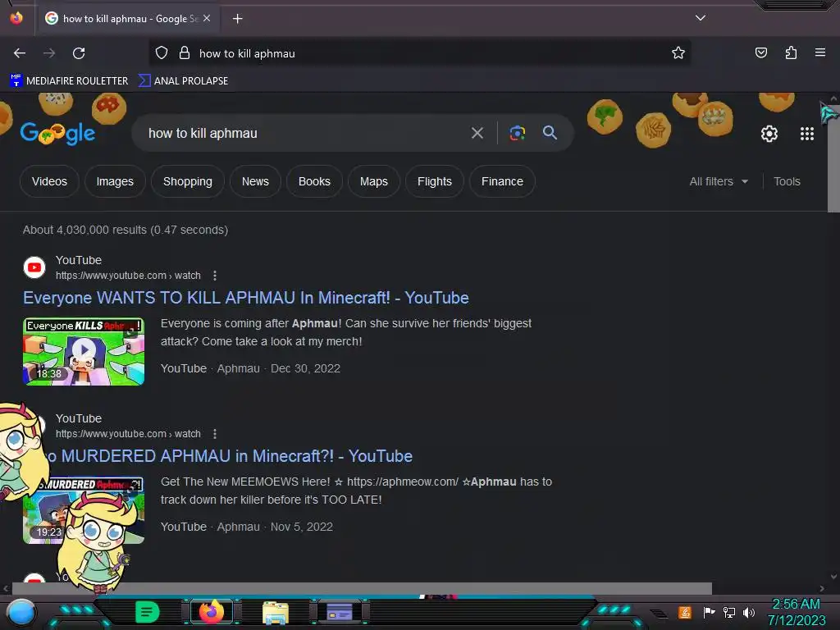Image resolution: width=840 pixels, height=630 pixels.
Task: Switch to Finance results
Action: point(502,181)
